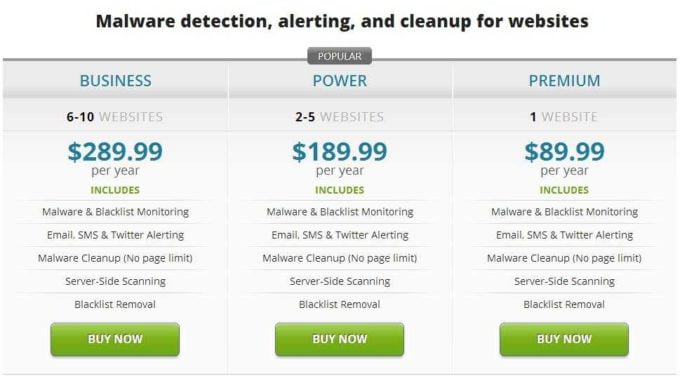The image size is (680, 376).
Task: Click Server-Side Scanning in Business column
Action: [115, 281]
